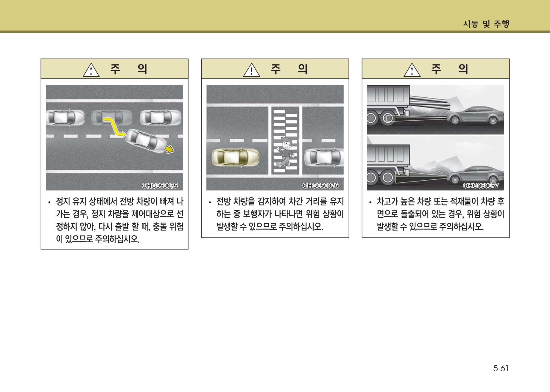Click the image code 'OHG050076'
Viewport: 550px width, 392px height.
(320, 186)
